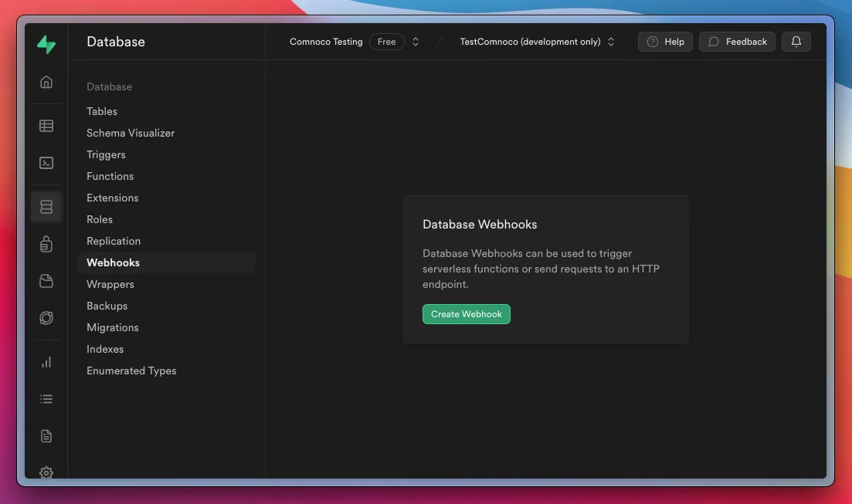Click the Create Webhook button

click(x=466, y=314)
